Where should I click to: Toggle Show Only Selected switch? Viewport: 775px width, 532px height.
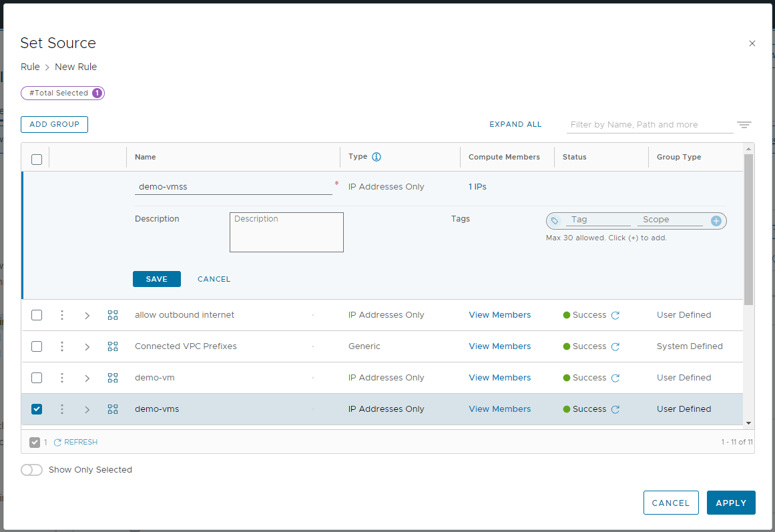tap(31, 470)
